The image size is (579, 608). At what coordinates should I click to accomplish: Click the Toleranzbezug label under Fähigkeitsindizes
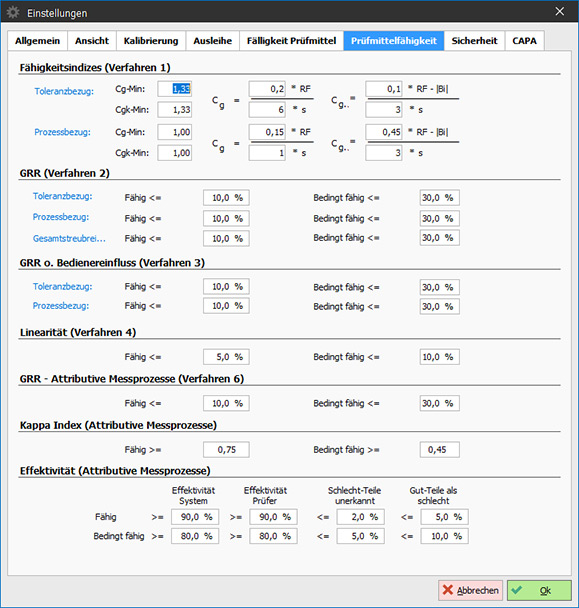[64, 92]
